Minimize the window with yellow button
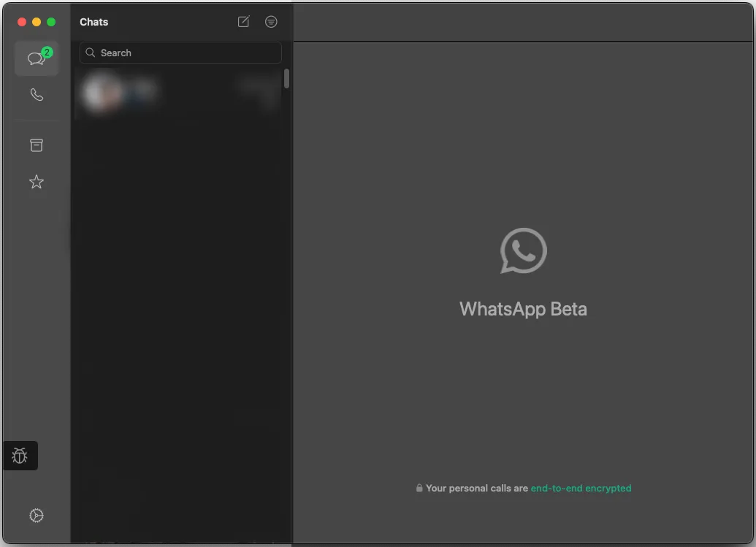Screen dimensions: 756x547 click(37, 22)
